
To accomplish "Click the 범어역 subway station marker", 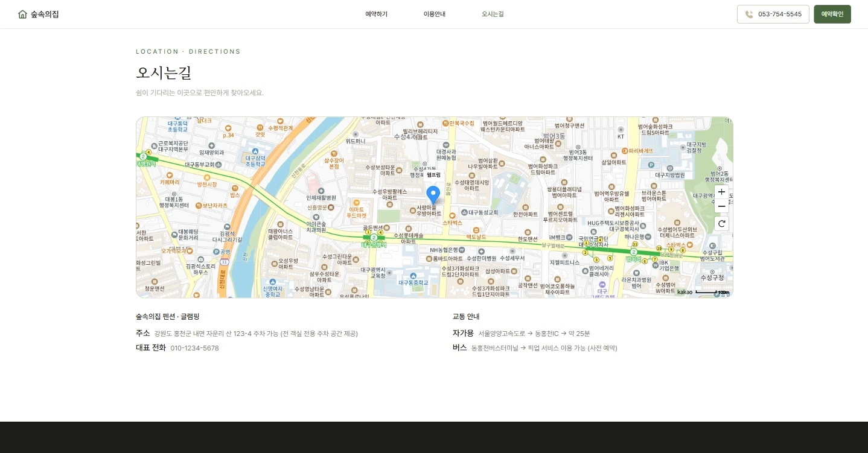I will [634, 252].
